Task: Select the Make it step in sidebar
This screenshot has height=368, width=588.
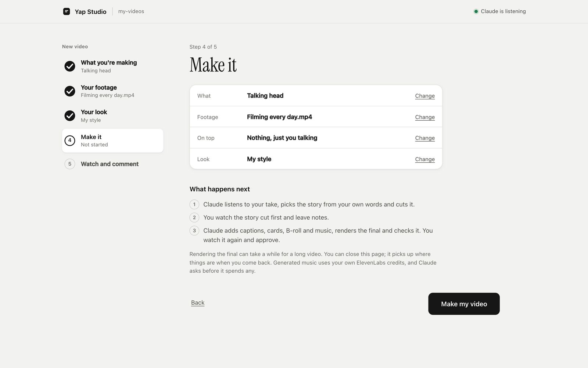Action: coord(112,141)
